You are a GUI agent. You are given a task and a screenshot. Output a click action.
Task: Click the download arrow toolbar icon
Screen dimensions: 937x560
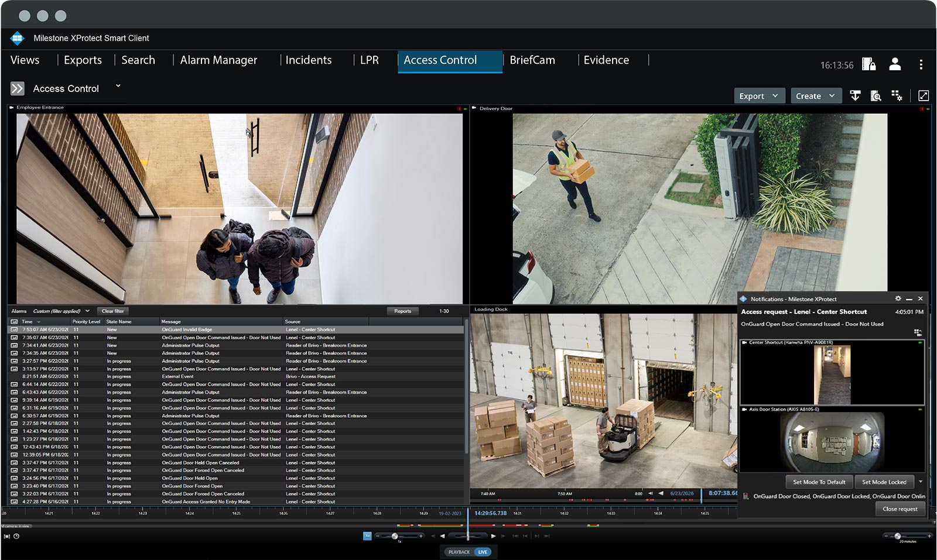(x=855, y=96)
